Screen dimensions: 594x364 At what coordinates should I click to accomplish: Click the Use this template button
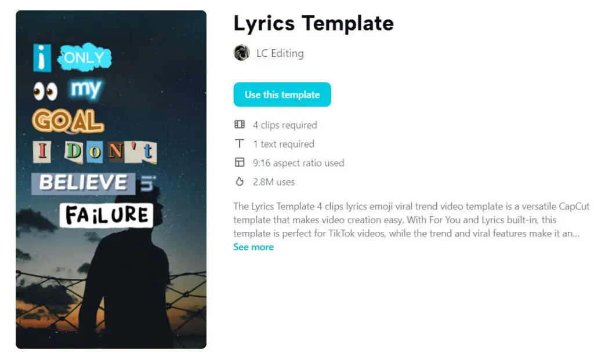(282, 94)
